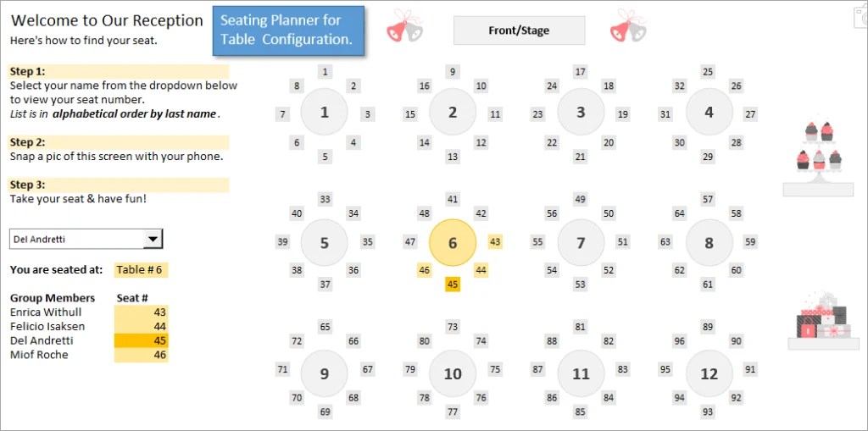Select Enrica Withull in Group Members list
Screen dimensions: 868x431
(x=47, y=312)
